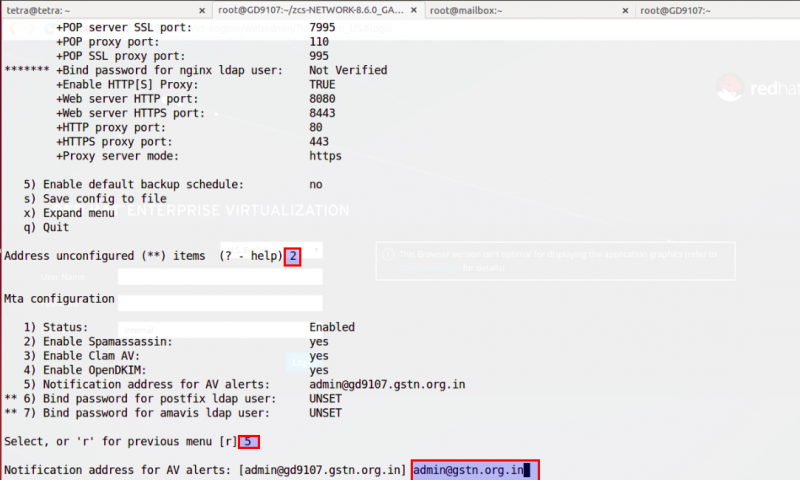Close the tetra@tetra tab
Viewport: 800px width, 480px height.
pos(202,10)
